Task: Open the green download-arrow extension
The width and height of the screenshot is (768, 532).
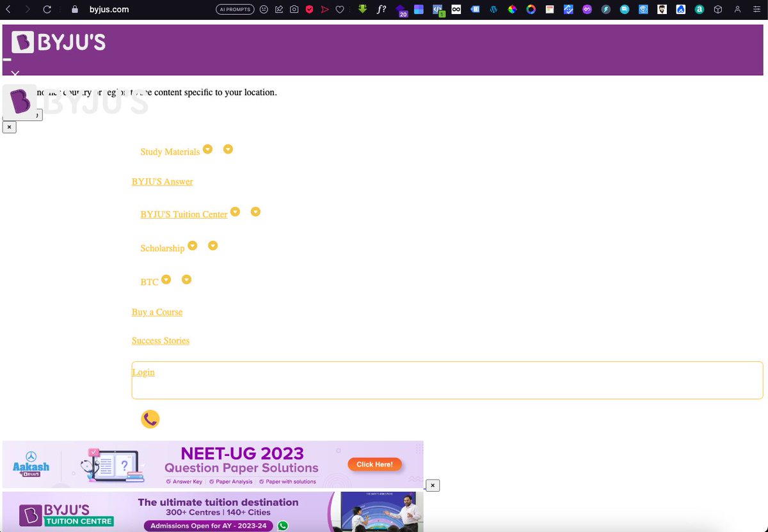Action: click(x=363, y=10)
